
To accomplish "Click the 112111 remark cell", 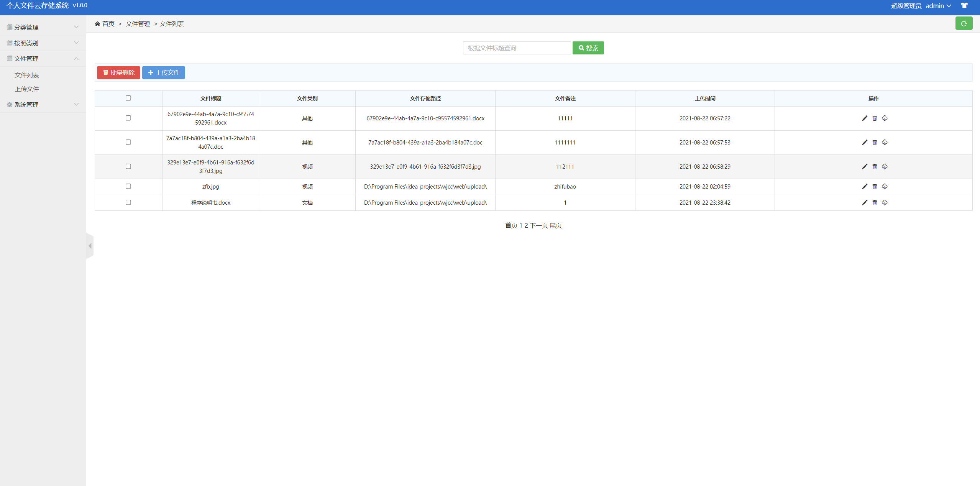I will click(565, 167).
